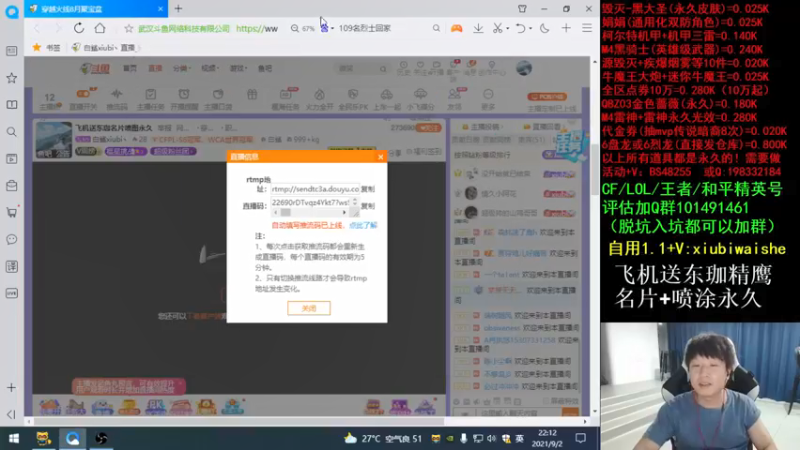Screen dimensions: 800x450
Task: Expand the 分类 menu on Douyu page
Action: pyautogui.click(x=181, y=68)
